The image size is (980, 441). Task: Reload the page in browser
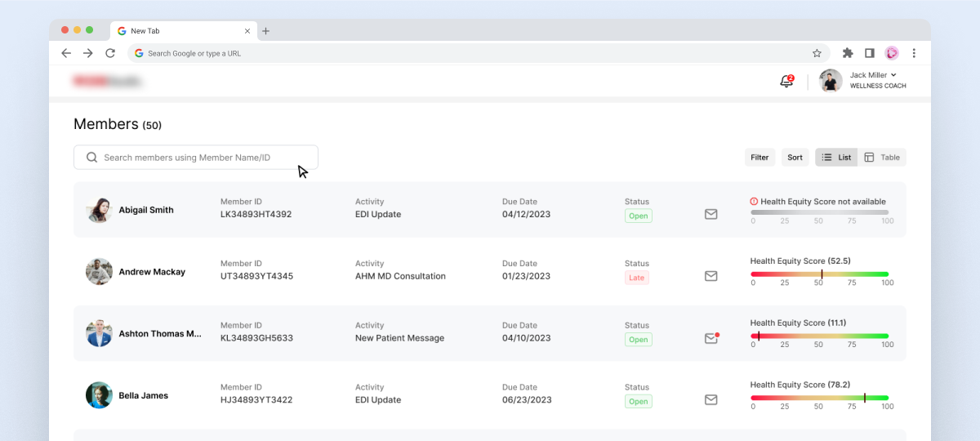[110, 53]
